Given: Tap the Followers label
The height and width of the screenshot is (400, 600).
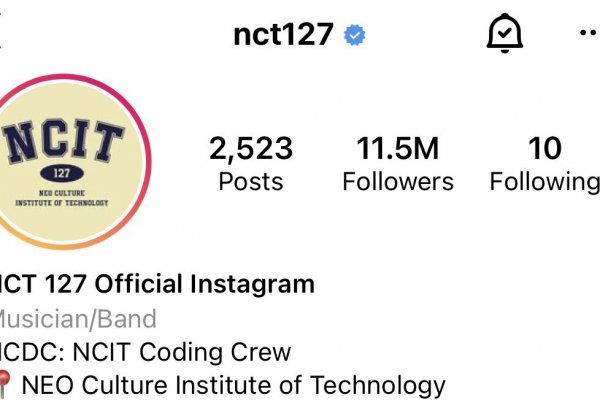Looking at the screenshot, I should coord(398,181).
